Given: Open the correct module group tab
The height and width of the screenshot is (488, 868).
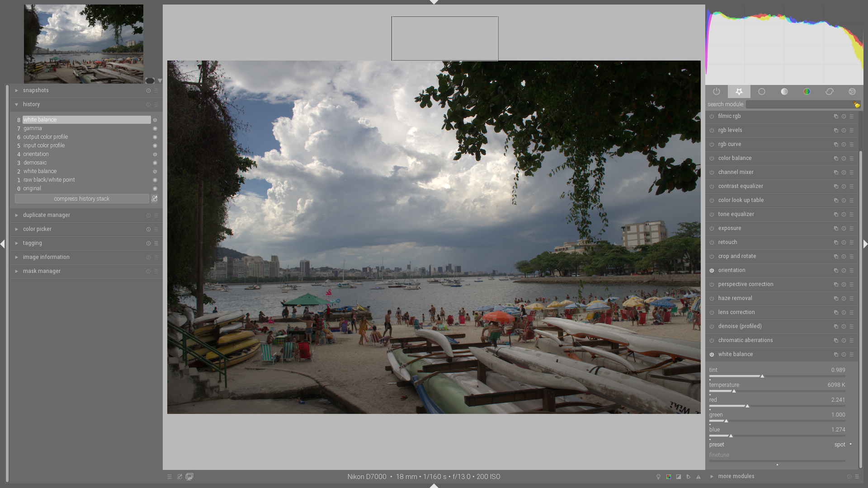Looking at the screenshot, I should click(x=830, y=92).
